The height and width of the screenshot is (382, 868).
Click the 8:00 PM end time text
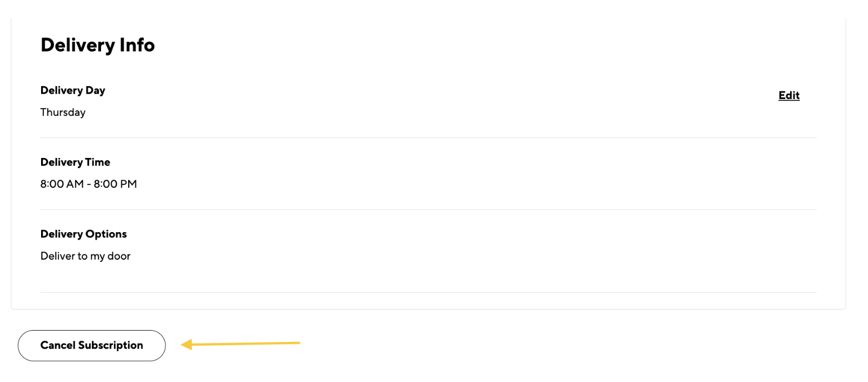click(115, 184)
